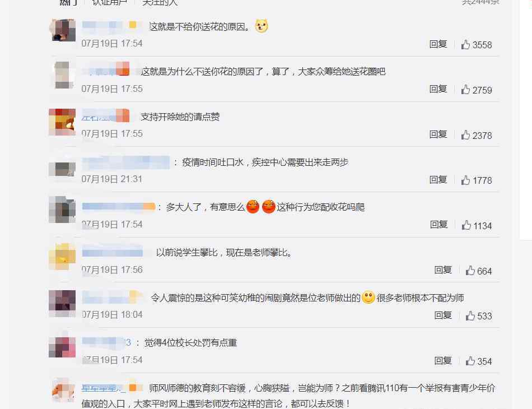Click 回复 on the 07月19日 17:55 花圈 comment
The height and width of the screenshot is (409, 532).
pyautogui.click(x=438, y=89)
